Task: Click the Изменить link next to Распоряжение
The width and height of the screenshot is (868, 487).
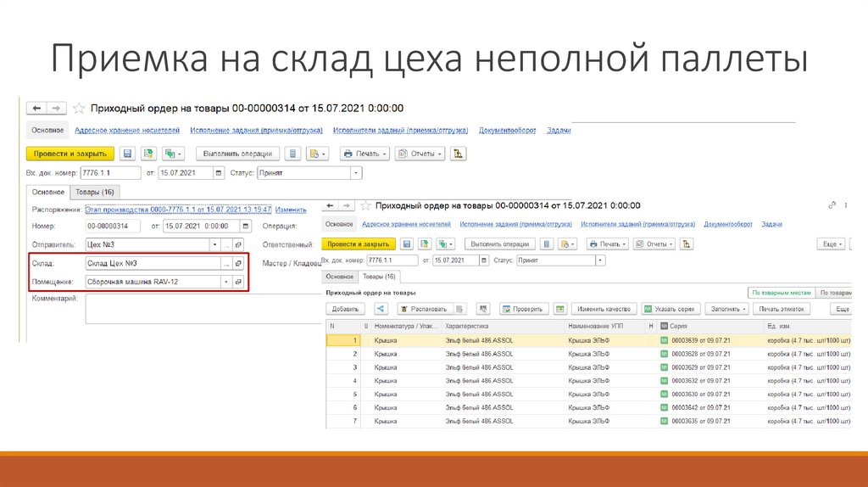Action: (291, 209)
